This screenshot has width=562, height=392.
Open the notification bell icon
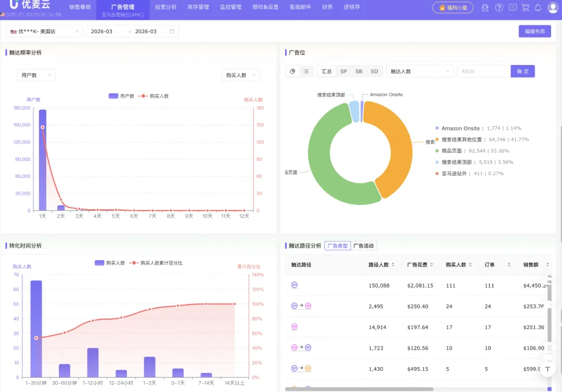[x=538, y=7]
